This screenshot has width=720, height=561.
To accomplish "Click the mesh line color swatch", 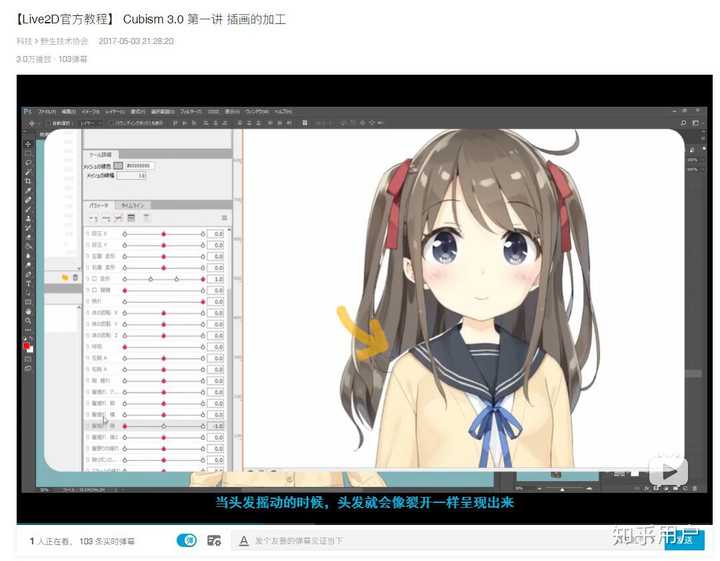I will [118, 166].
